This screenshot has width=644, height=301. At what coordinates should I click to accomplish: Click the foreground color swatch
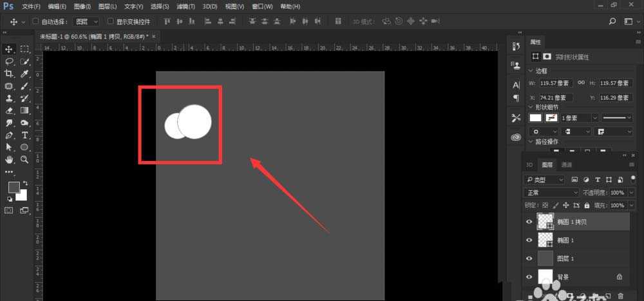tap(14, 187)
